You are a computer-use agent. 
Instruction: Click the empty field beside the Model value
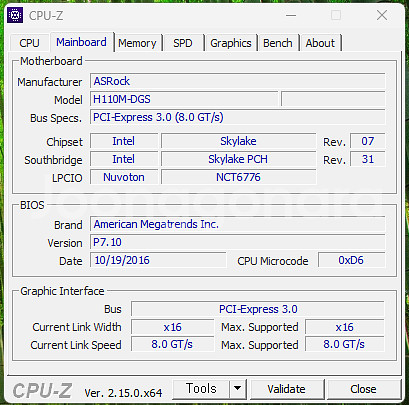[x=333, y=99]
